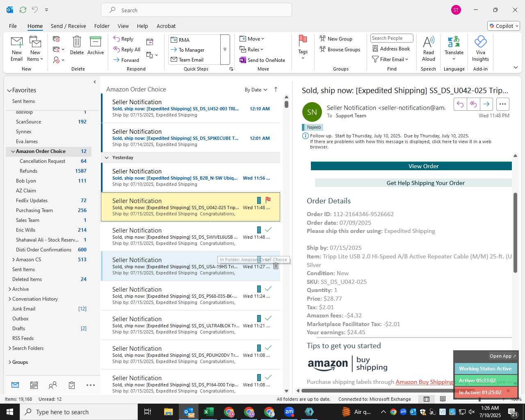
Task: Click the View Order button
Action: click(x=411, y=166)
